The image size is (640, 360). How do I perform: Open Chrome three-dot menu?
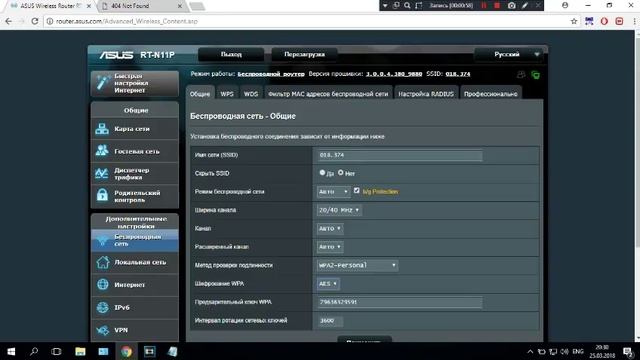click(x=635, y=21)
